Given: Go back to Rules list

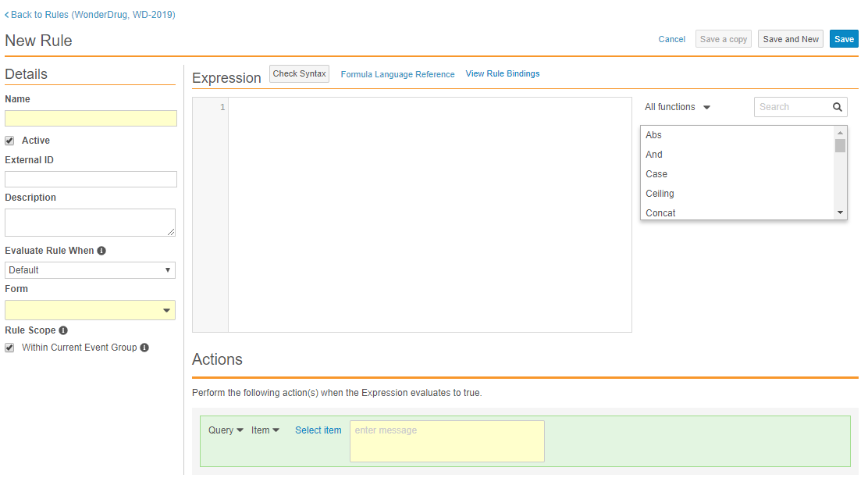Looking at the screenshot, I should [x=90, y=15].
